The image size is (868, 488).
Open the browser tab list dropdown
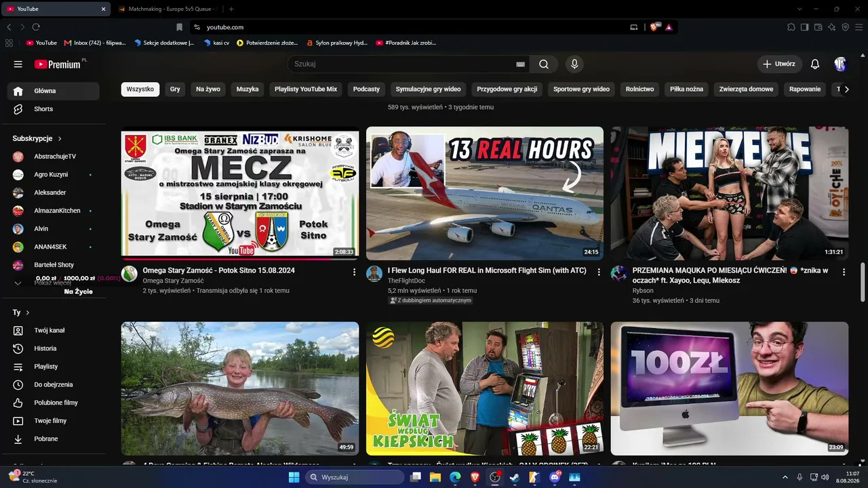pos(800,9)
